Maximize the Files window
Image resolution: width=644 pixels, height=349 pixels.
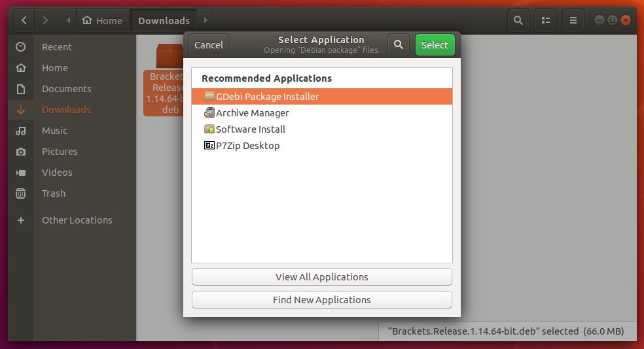613,20
